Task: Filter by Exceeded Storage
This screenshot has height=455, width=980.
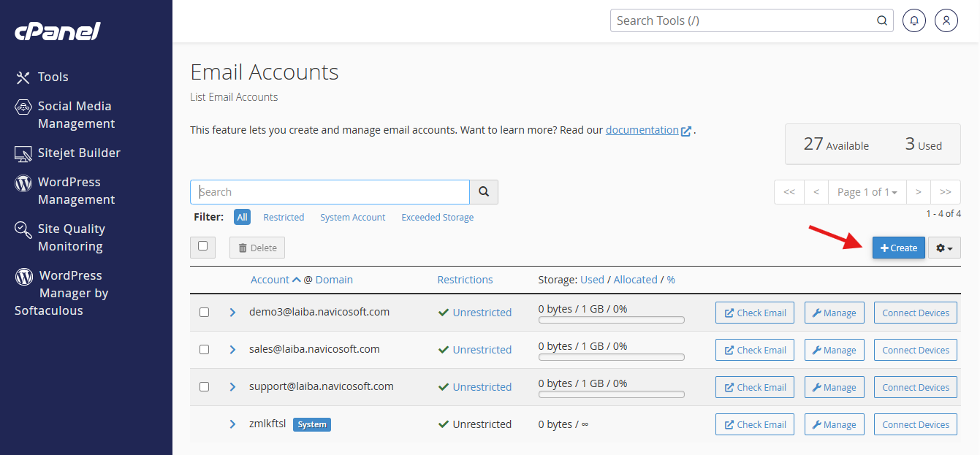Action: 437,218
